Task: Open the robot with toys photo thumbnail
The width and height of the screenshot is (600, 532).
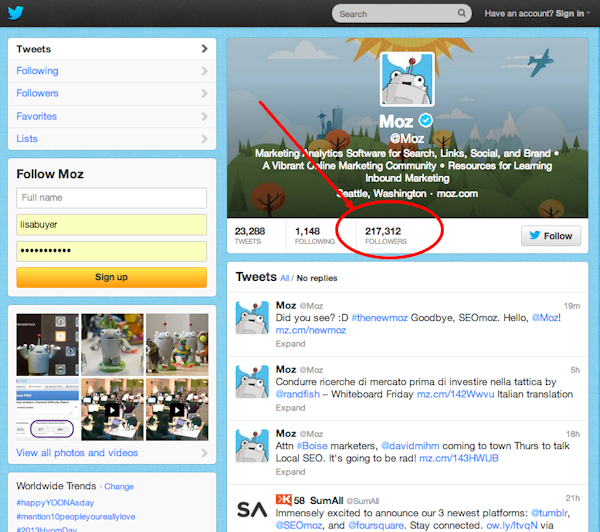Action: 177,344
